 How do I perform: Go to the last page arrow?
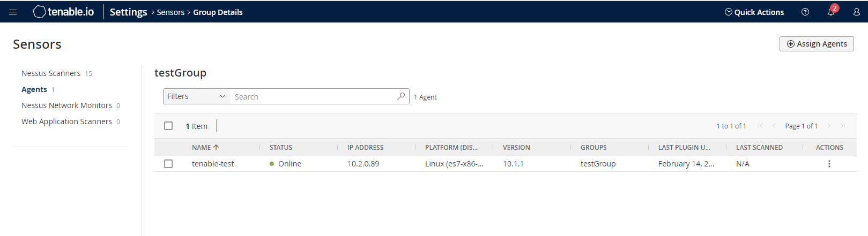[842, 126]
